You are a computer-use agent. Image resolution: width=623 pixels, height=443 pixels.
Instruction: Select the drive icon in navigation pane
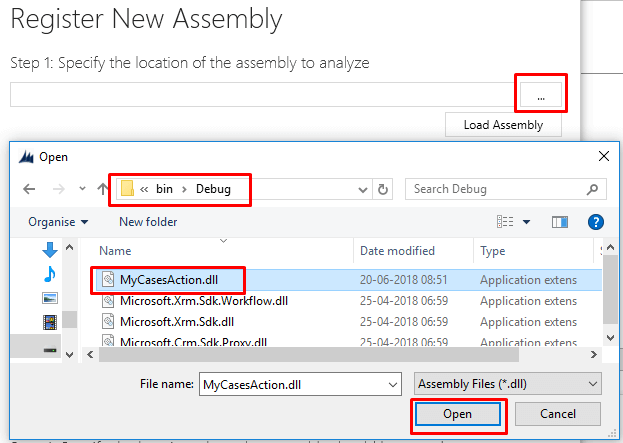(x=50, y=350)
